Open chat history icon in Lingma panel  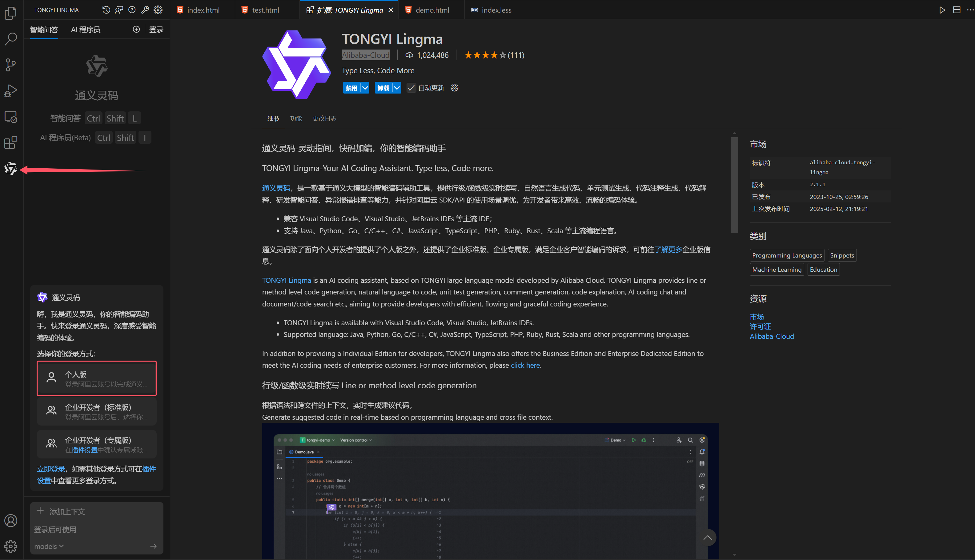click(x=106, y=10)
